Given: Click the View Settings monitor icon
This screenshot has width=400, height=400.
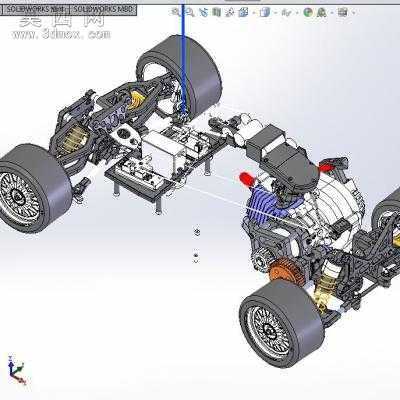Looking at the screenshot, I should (343, 13).
